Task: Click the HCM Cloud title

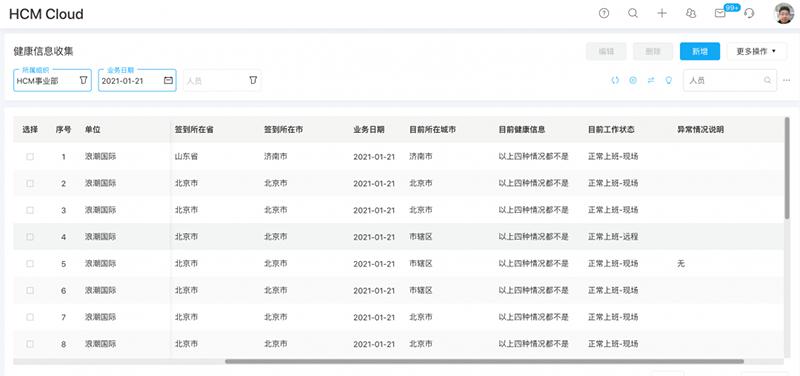Action: (x=46, y=14)
